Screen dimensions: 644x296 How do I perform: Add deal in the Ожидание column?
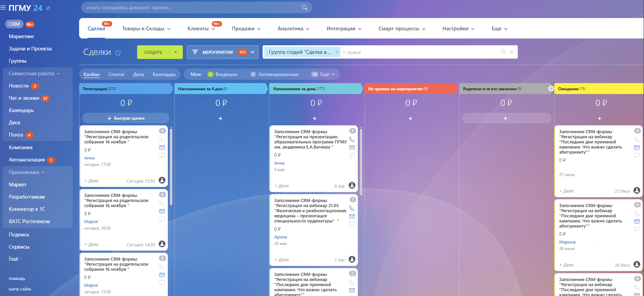(599, 119)
